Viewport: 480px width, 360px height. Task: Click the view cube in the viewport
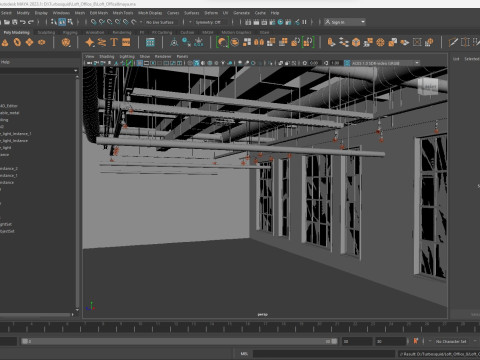click(x=428, y=87)
